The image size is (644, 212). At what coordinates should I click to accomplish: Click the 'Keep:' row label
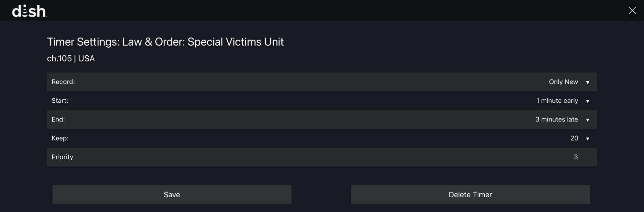point(60,138)
